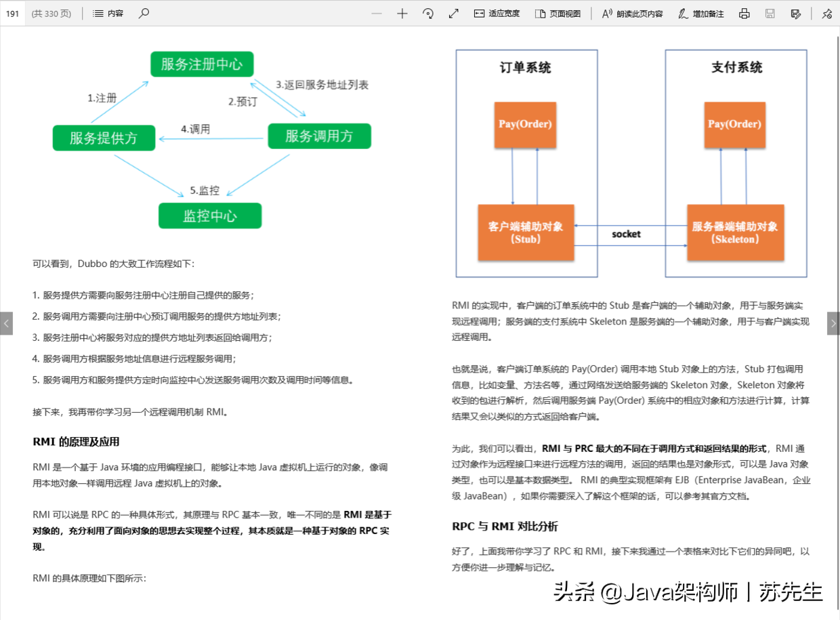Start 朗读此页内容 read aloud
The width and height of the screenshot is (840, 620).
(633, 14)
